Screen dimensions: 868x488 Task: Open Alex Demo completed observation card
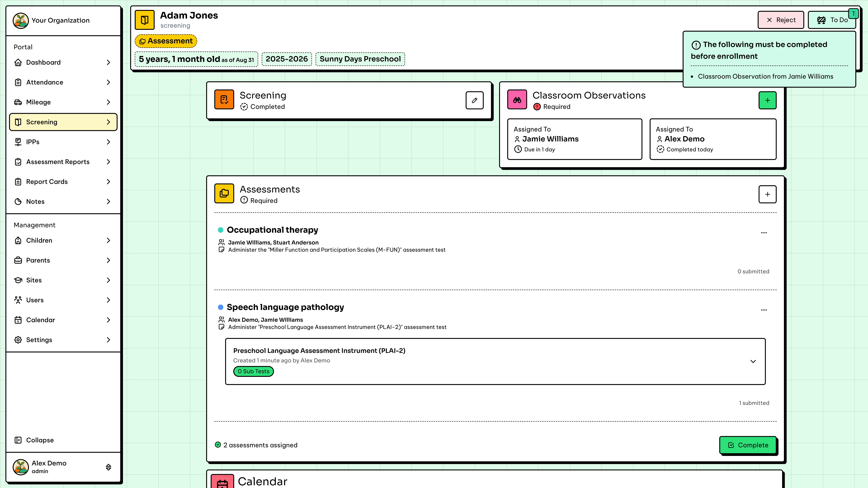[x=713, y=139]
